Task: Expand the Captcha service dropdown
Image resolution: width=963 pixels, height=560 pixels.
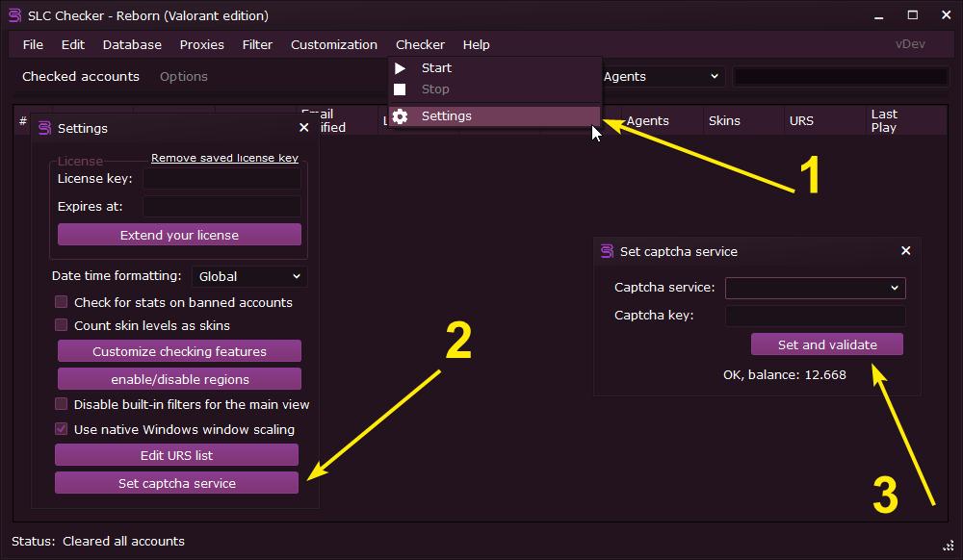Action: click(815, 288)
